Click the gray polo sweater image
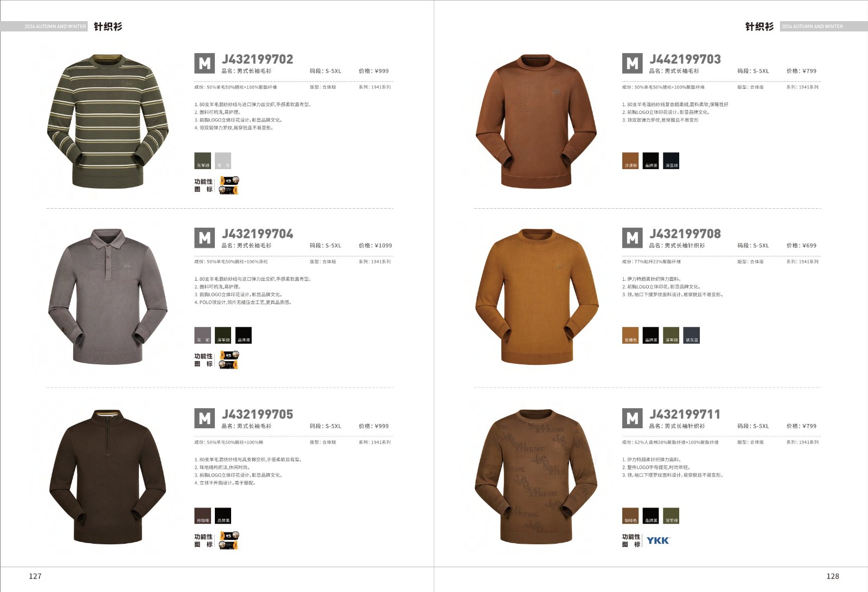Image resolution: width=868 pixels, height=592 pixels. (108, 296)
